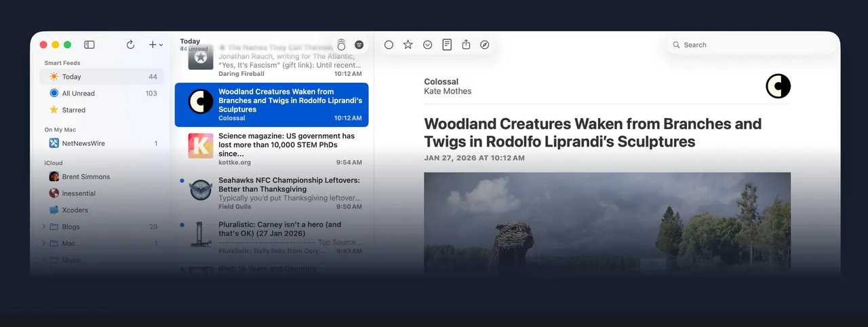868x327 pixels.
Task: Click the kottke.org K feed icon
Action: [201, 145]
